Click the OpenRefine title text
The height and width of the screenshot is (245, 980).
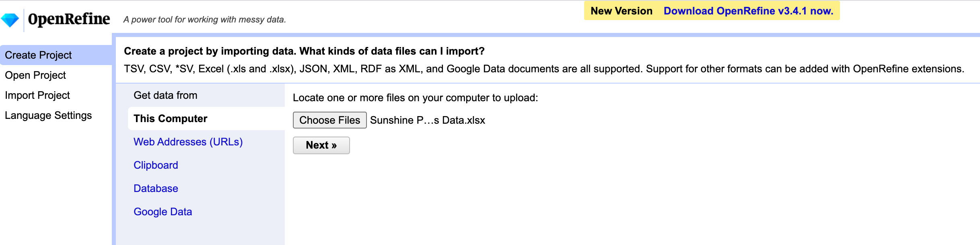[69, 19]
